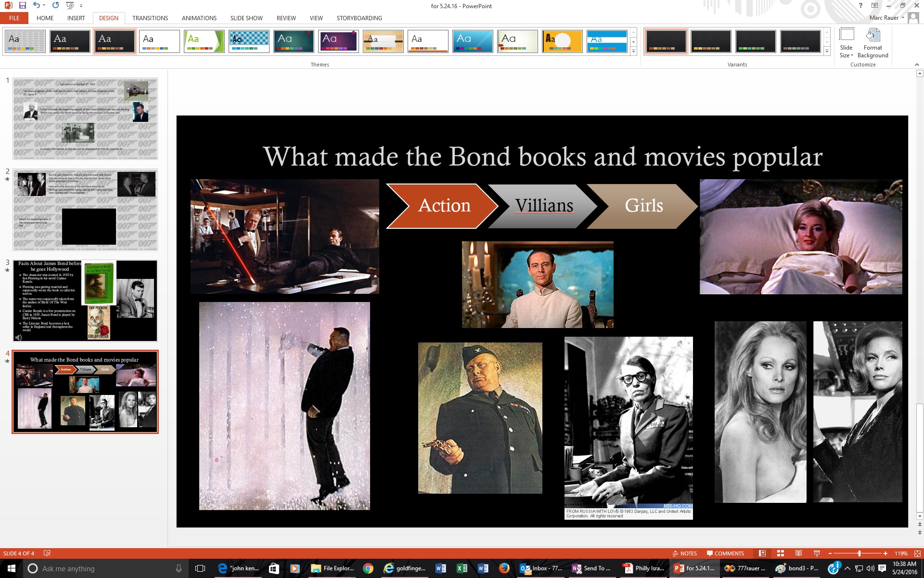Expand the Themes gallery More arrow

tap(633, 51)
